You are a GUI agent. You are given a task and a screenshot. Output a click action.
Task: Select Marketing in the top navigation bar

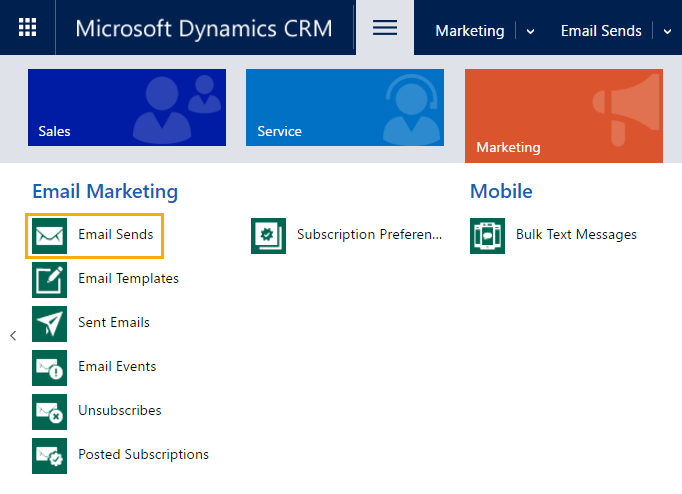469,31
